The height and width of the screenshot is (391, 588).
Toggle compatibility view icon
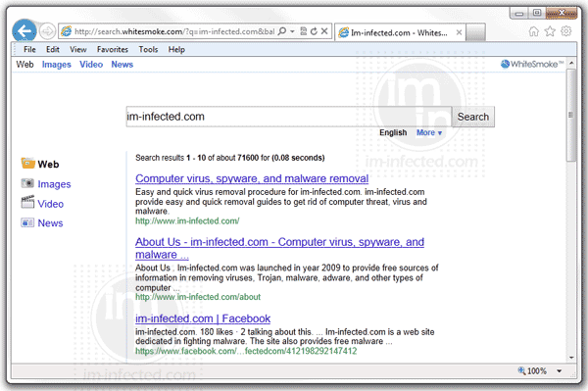click(304, 31)
